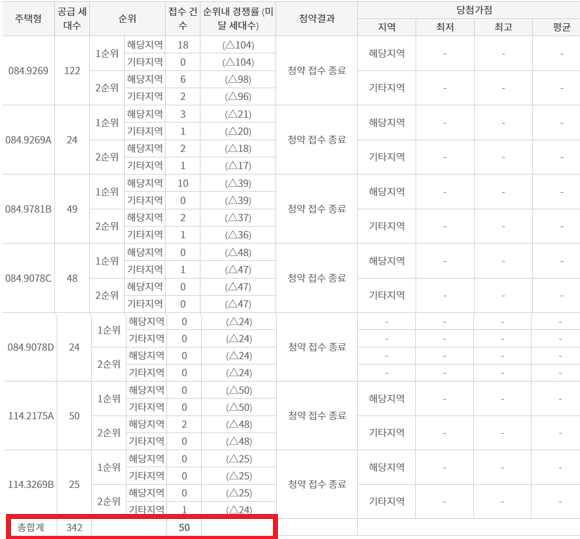This screenshot has height=539, width=580.
Task: Click the (△20) shortfall value
Action: (238, 131)
